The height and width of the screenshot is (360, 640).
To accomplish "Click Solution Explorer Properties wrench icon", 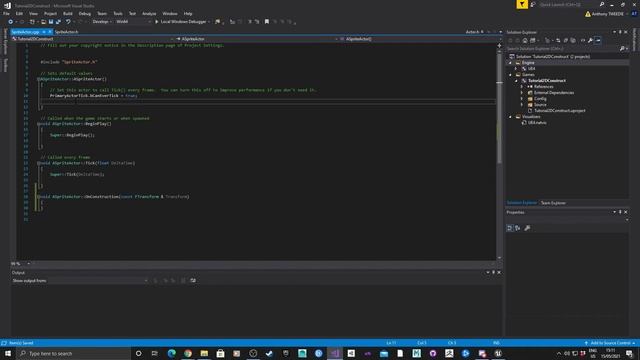I will point(590,40).
